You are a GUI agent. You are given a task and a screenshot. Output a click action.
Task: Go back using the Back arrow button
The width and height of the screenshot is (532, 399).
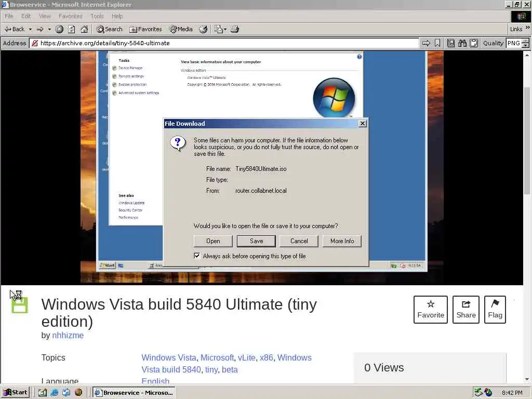14,29
